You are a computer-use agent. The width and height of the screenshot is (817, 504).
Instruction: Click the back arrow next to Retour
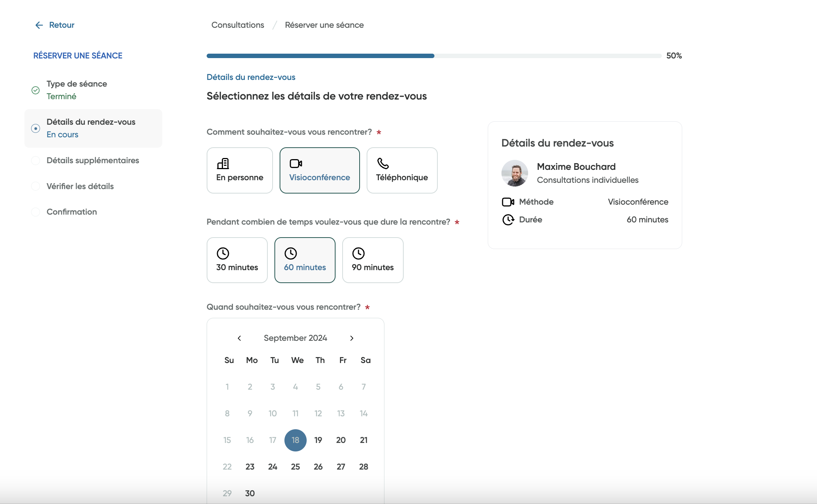[x=39, y=25]
